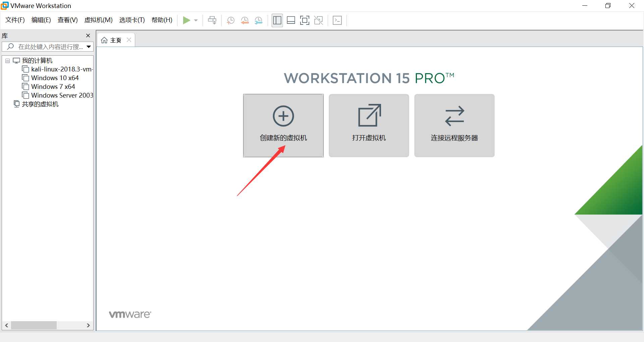Select 我的计算机 in the library tree
644x342 pixels.
[x=37, y=61]
